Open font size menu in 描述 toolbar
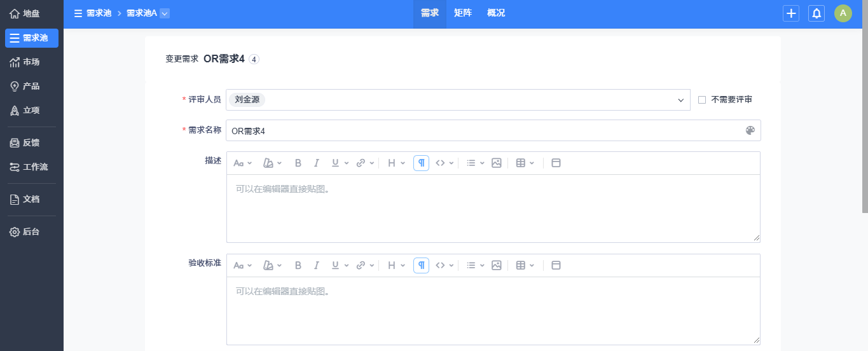Image resolution: width=868 pixels, height=351 pixels. 243,163
